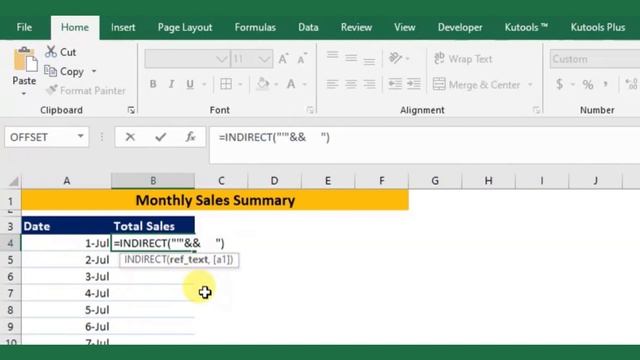
Task: Cut selection with the scissors icon
Action: pos(51,52)
